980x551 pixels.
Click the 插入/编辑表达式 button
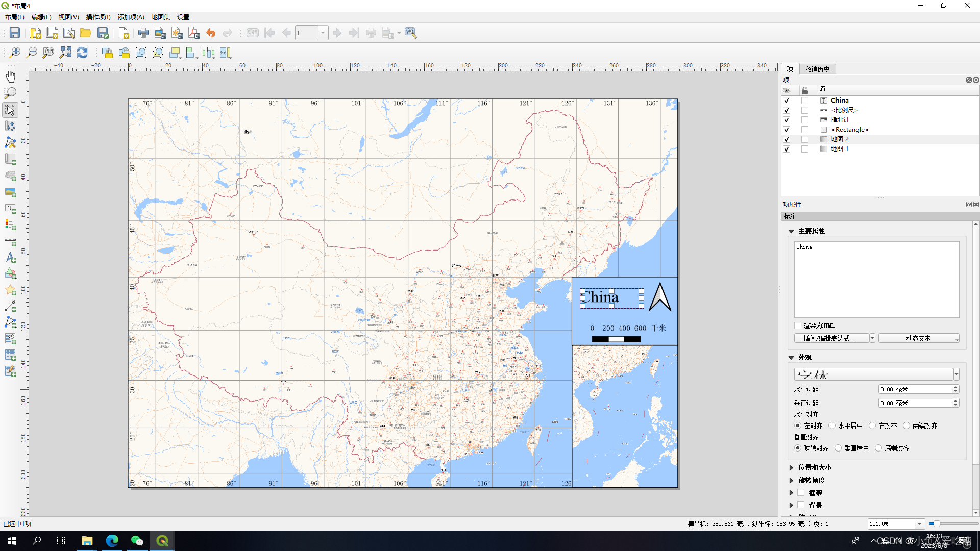831,338
